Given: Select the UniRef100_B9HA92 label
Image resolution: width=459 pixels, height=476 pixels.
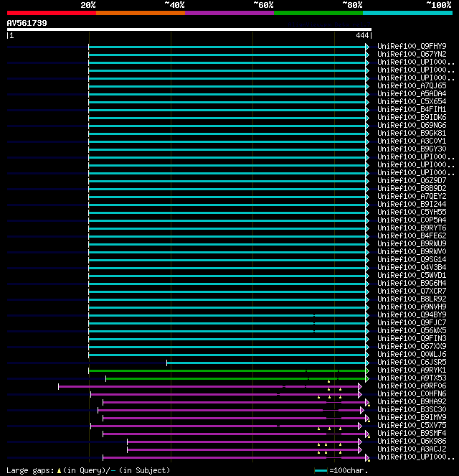Looking at the screenshot, I should 412,401.
